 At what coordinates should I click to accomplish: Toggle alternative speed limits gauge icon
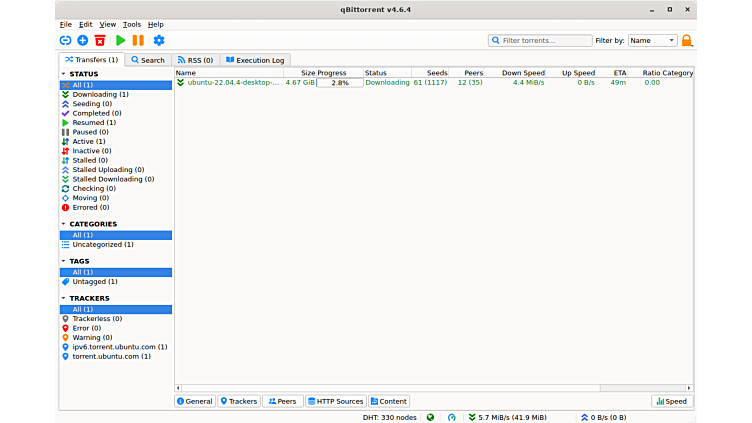click(451, 417)
